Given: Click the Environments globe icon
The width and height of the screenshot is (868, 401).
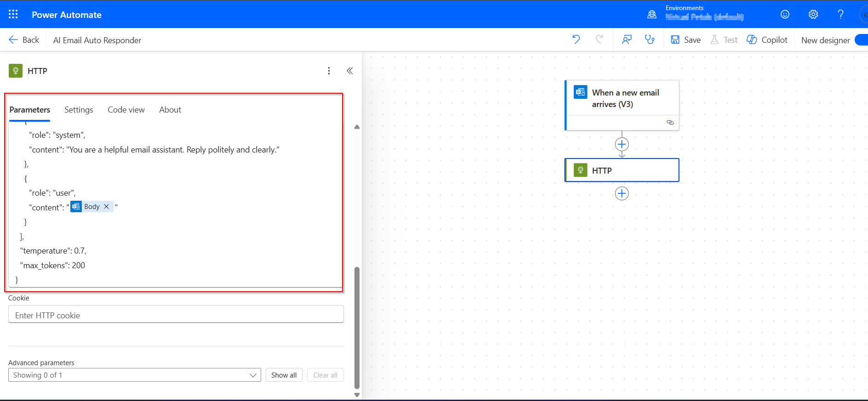Looking at the screenshot, I should 652,14.
